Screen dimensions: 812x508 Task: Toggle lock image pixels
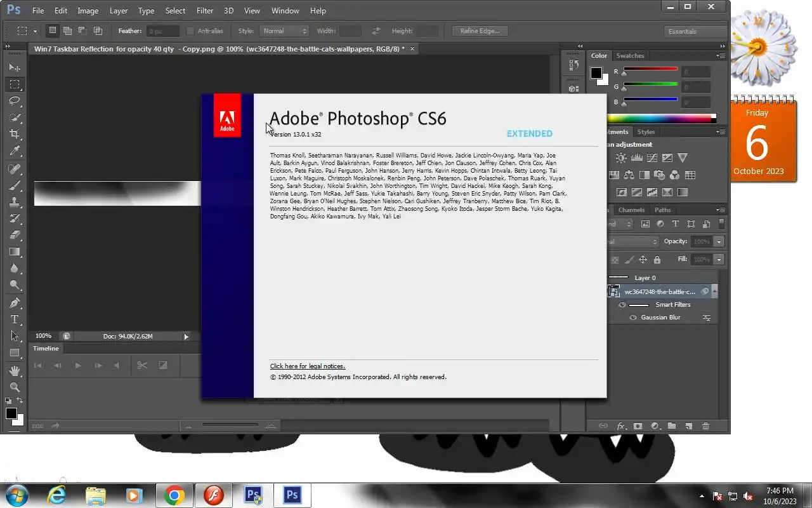point(629,259)
